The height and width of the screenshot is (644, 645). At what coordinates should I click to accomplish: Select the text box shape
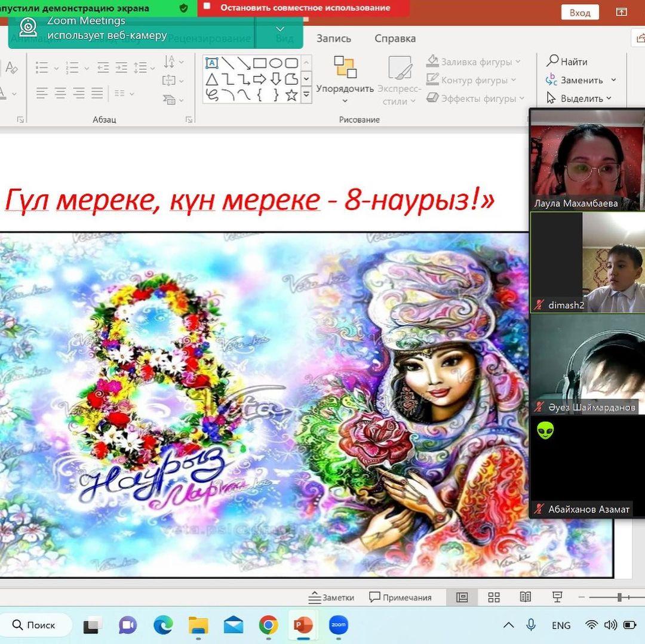(212, 63)
